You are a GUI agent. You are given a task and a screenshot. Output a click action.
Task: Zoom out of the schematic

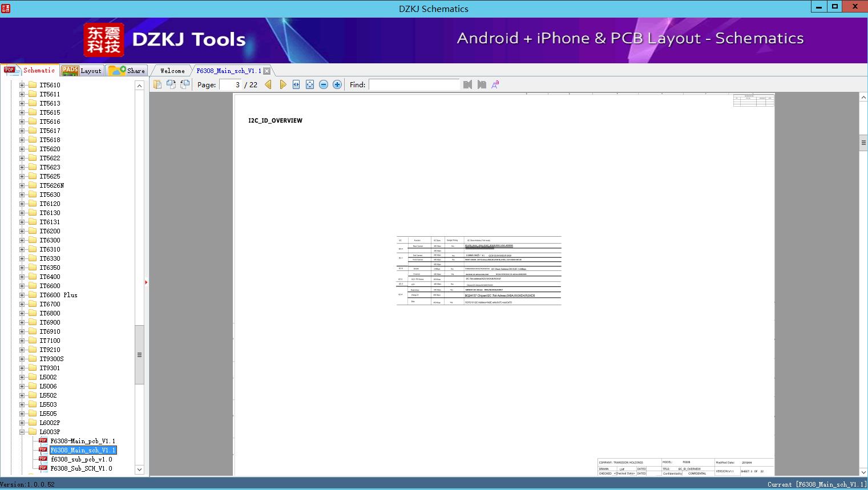click(x=324, y=84)
